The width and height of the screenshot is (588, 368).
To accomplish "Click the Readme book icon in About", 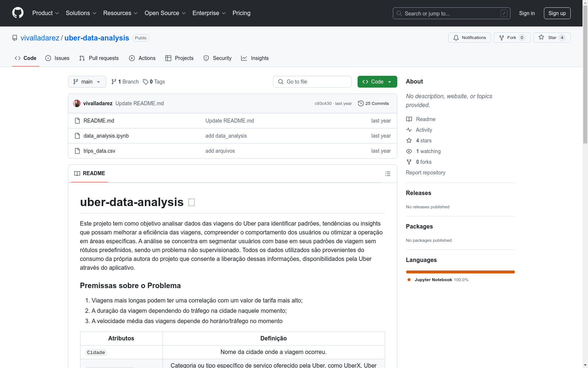I will click(409, 119).
